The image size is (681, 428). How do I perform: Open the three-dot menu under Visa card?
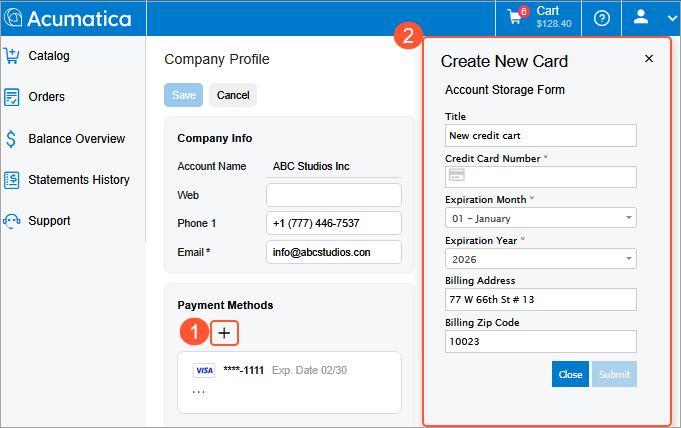coord(199,391)
